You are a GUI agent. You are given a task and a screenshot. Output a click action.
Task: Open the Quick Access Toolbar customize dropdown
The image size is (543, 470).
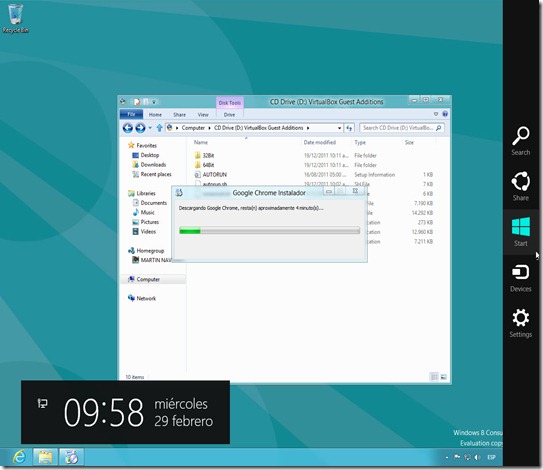click(154, 101)
